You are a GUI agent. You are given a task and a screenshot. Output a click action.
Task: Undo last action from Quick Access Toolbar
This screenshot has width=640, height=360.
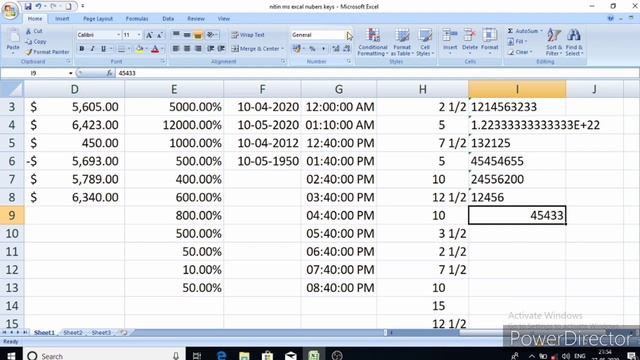(x=38, y=6)
